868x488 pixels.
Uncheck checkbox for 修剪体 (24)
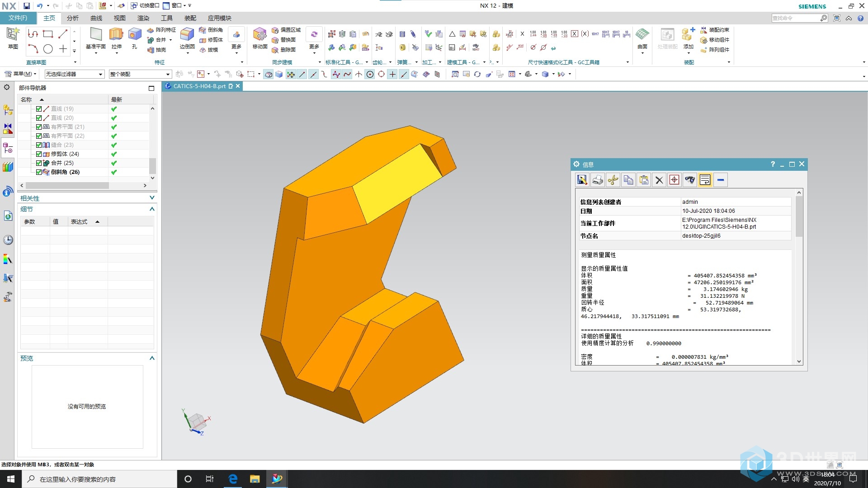(39, 154)
